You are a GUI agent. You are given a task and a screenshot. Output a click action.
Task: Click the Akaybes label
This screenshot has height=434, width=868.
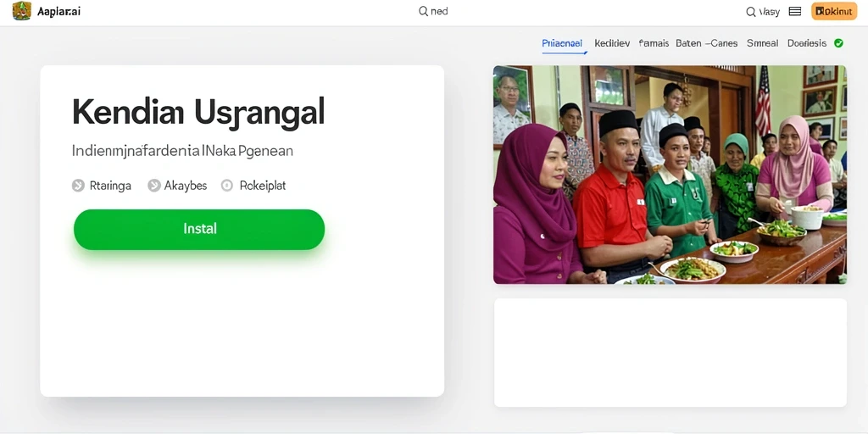tap(186, 186)
